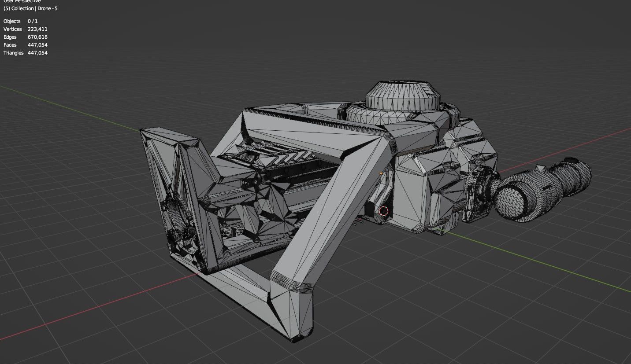Click the "Edges" statistics label

pos(10,37)
